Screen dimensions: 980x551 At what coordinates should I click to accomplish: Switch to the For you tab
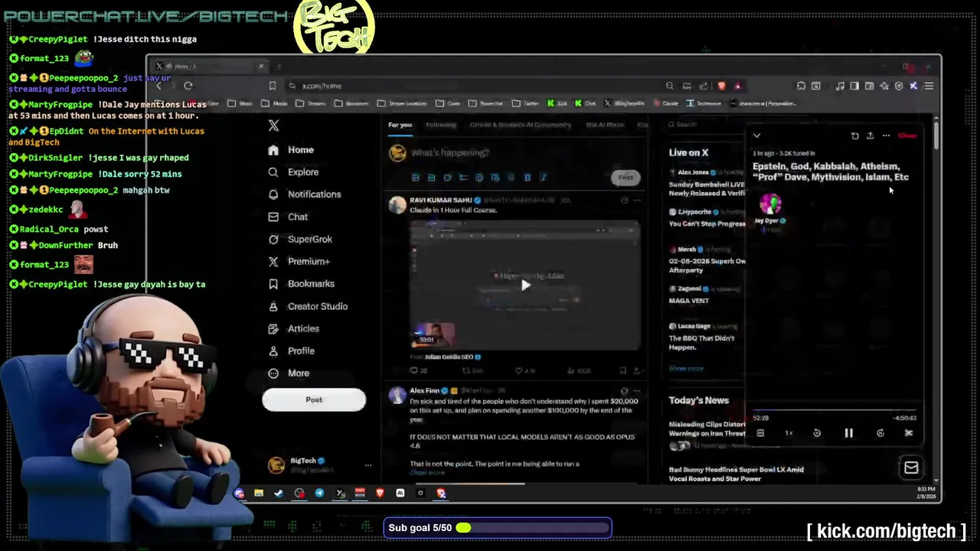pyautogui.click(x=400, y=125)
